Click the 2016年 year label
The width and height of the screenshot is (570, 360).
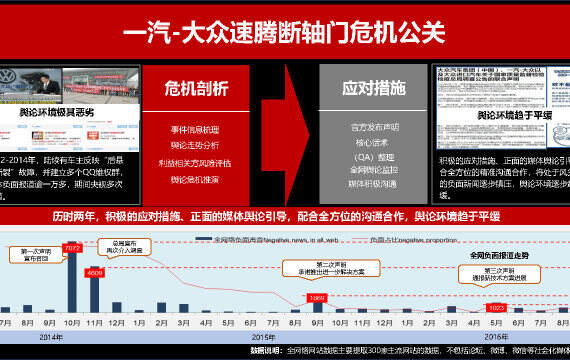click(496, 337)
